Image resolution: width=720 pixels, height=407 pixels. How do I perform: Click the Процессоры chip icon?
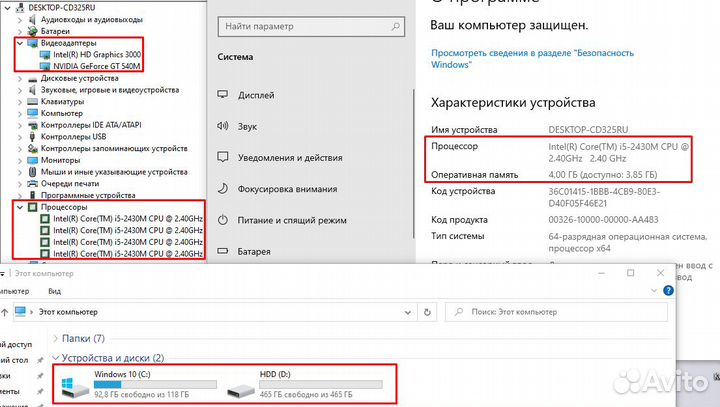click(32, 207)
